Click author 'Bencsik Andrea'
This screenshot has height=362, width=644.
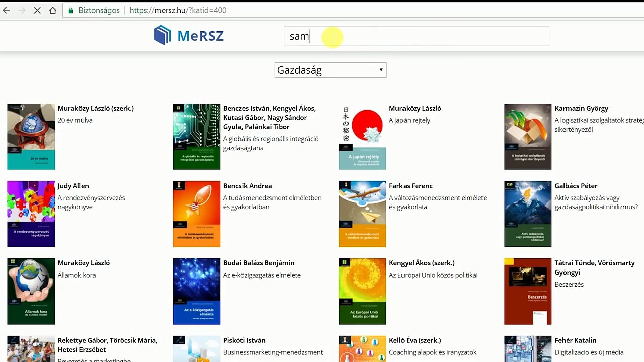[x=248, y=186]
